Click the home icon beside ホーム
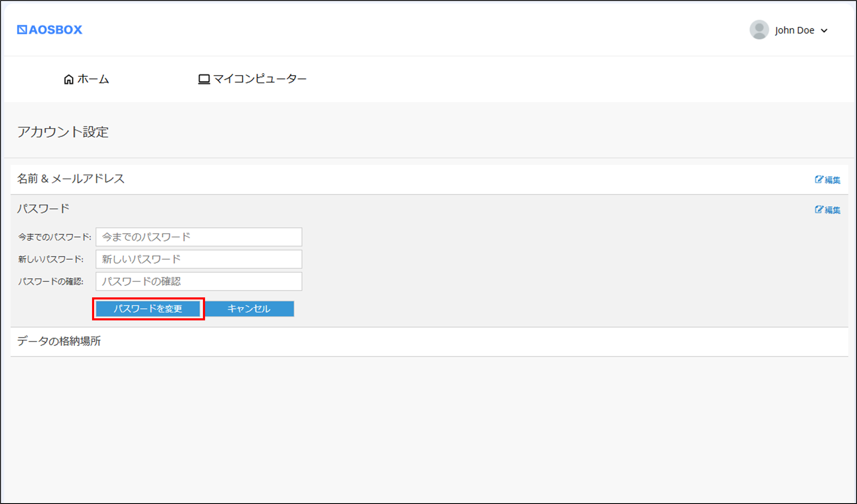The height and width of the screenshot is (504, 857). point(69,79)
